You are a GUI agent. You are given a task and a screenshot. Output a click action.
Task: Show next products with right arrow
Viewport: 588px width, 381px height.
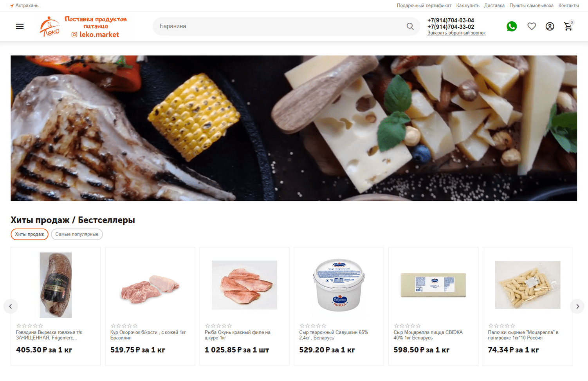[577, 306]
